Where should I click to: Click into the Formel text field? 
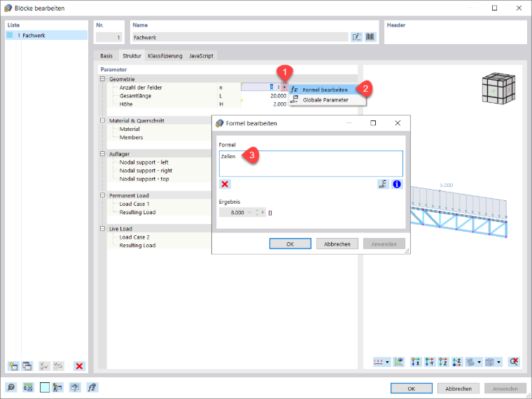pyautogui.click(x=311, y=164)
